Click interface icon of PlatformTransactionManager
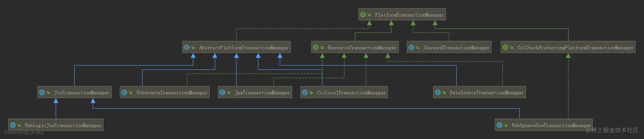Screen dimensions: 644x139 363,15
